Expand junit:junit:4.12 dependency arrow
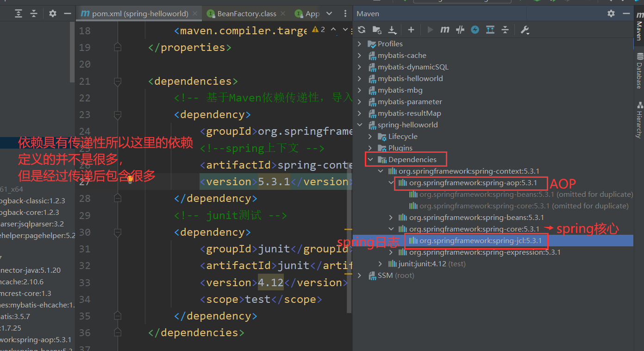 tap(381, 264)
